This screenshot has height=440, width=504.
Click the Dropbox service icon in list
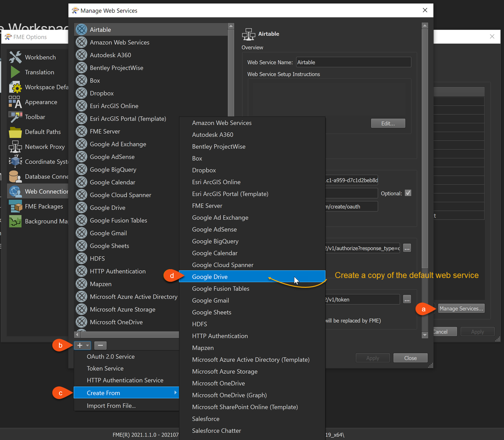81,93
